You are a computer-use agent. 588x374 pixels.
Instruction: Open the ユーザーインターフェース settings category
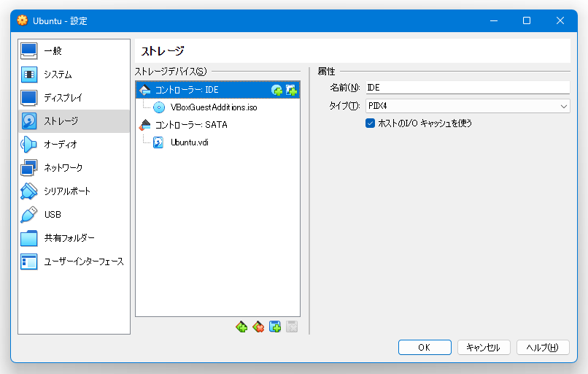coord(74,262)
